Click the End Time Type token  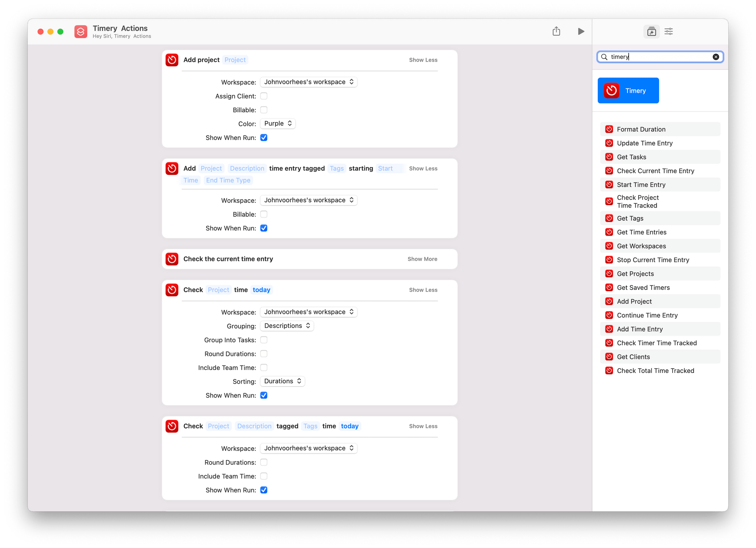click(228, 180)
